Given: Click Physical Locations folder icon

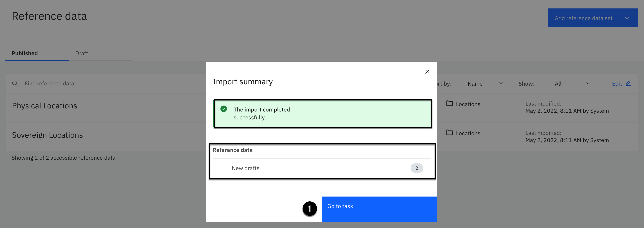Looking at the screenshot, I should pyautogui.click(x=449, y=103).
